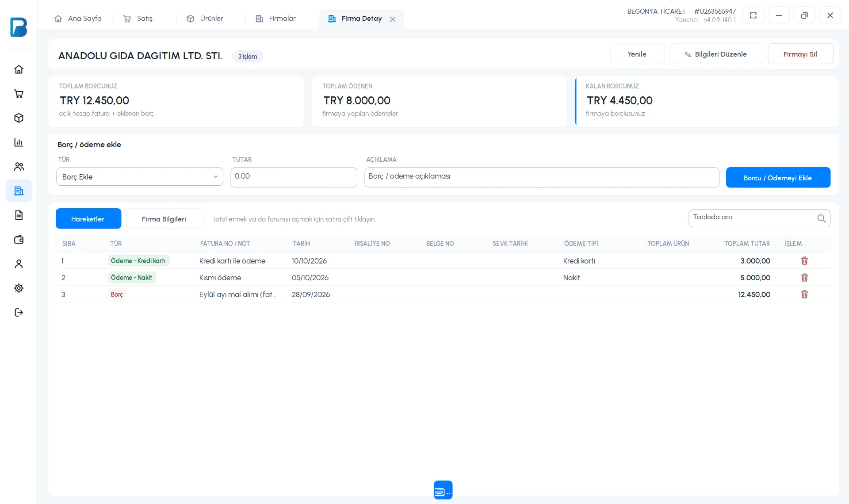The image size is (849, 504).
Task: Select the Firma Bilgileri tab
Action: pos(164,219)
